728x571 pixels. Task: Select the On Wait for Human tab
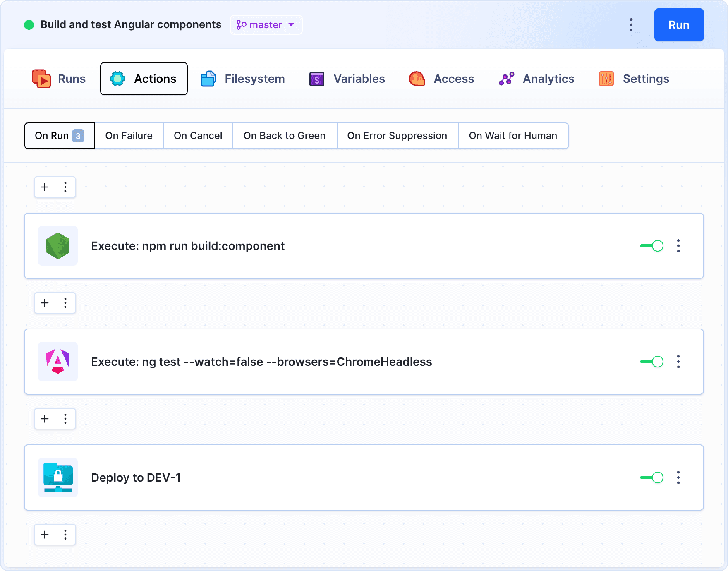(x=513, y=136)
